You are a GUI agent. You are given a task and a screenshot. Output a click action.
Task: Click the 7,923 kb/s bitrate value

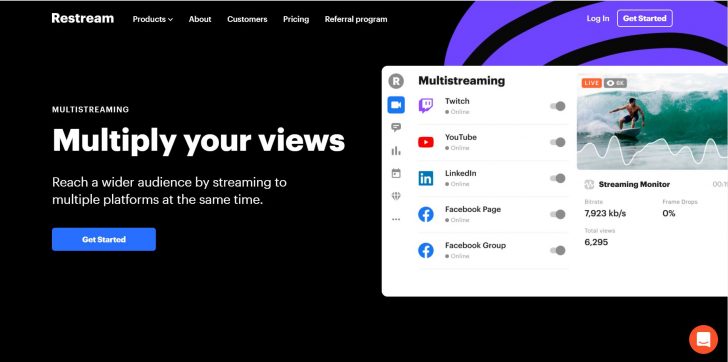(x=605, y=213)
